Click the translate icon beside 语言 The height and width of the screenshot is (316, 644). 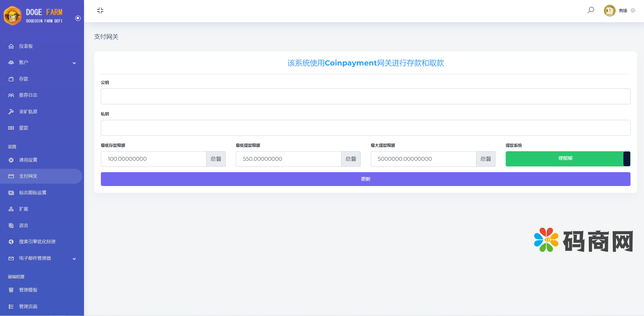click(11, 226)
